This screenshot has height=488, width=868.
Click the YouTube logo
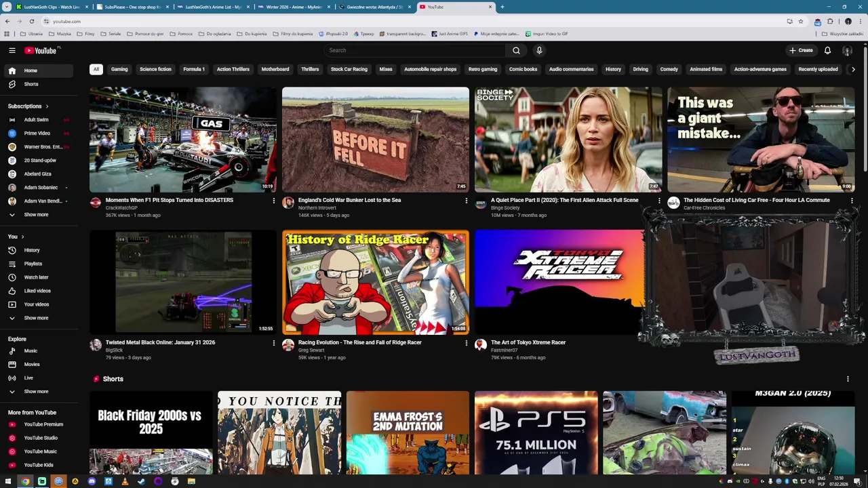pos(42,50)
